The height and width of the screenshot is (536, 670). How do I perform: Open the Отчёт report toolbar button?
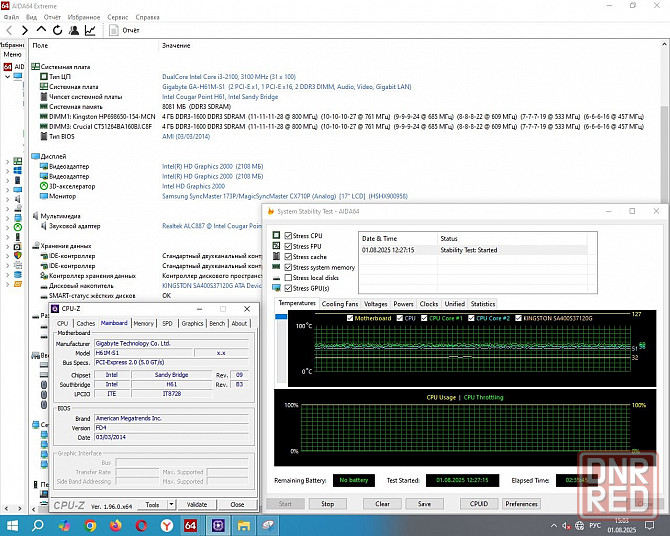[124, 30]
